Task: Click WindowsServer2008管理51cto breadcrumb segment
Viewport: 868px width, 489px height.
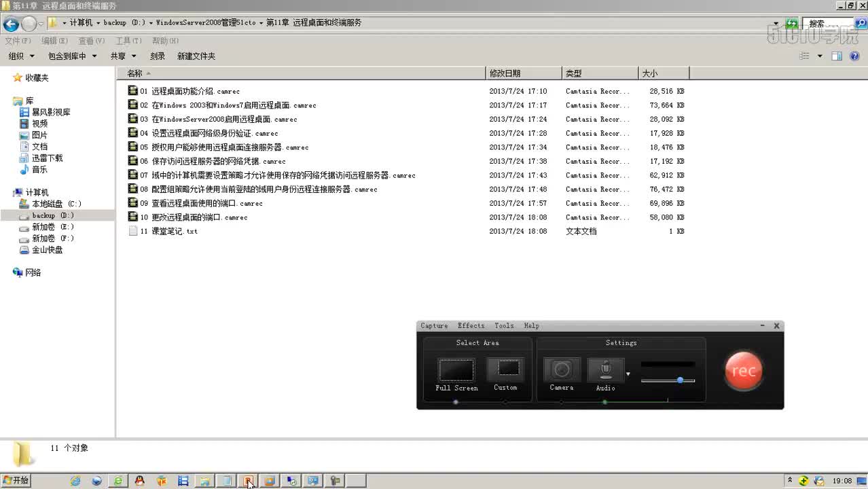Action: click(205, 22)
